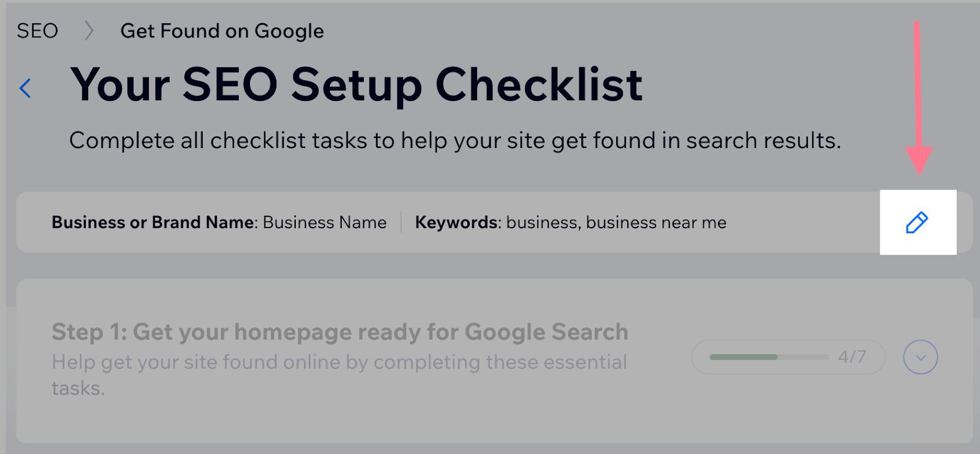Viewport: 980px width, 454px height.
Task: Click the 4/7 progress bar
Action: [x=788, y=357]
